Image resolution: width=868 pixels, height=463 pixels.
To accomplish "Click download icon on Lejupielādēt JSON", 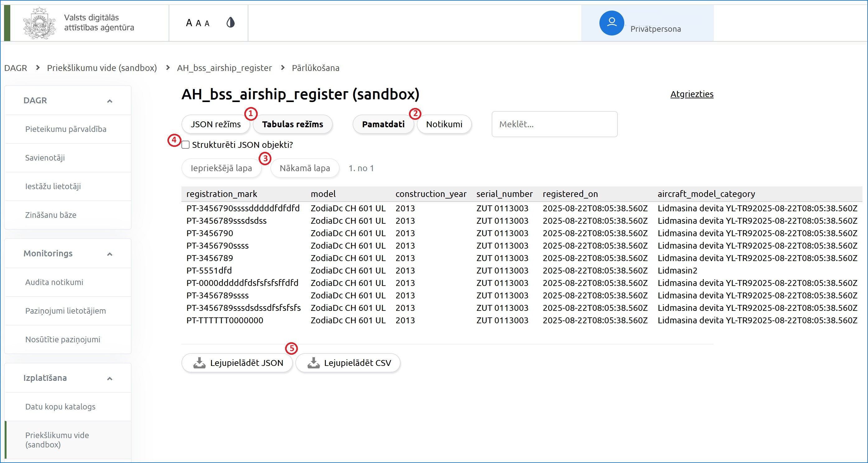I will 199,363.
